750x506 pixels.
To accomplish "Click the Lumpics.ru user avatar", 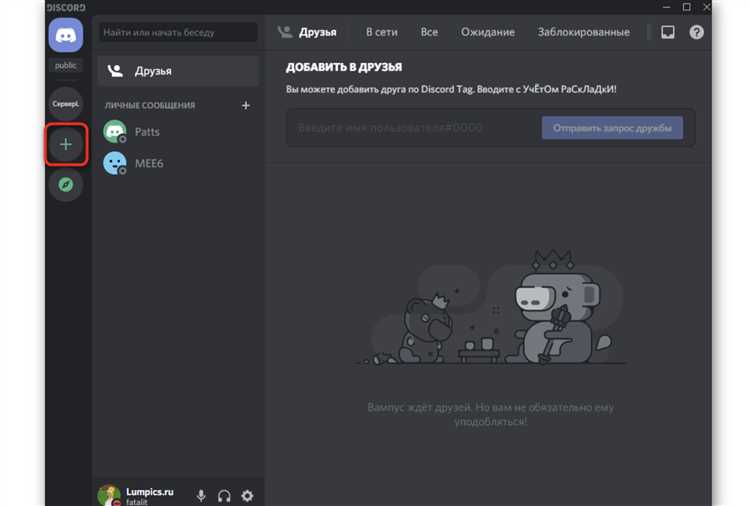I will (x=110, y=495).
